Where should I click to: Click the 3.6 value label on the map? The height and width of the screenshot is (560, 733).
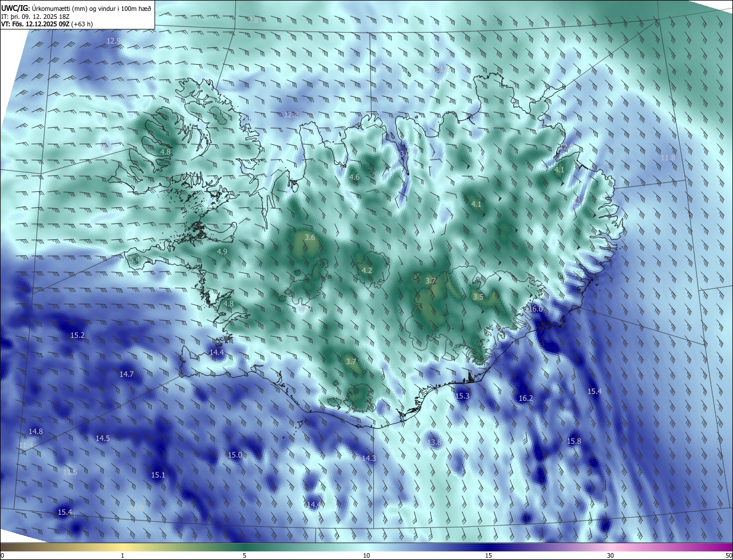[310, 237]
